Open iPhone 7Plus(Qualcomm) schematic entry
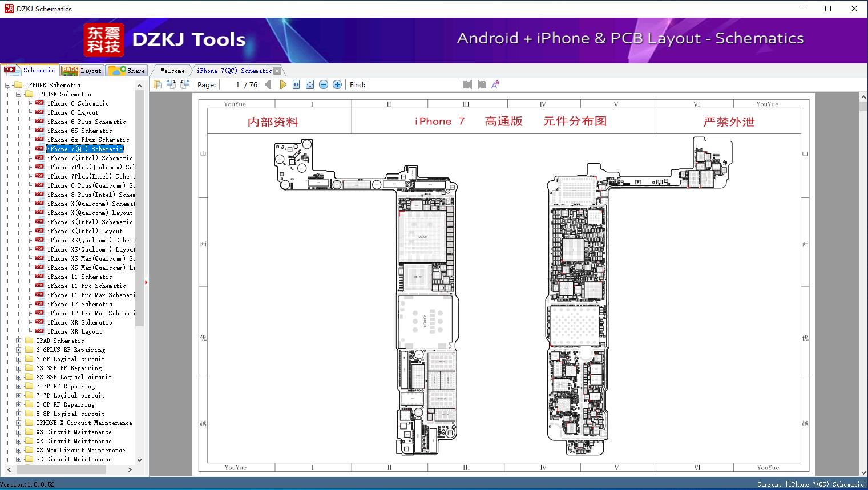Image resolution: width=868 pixels, height=490 pixels. click(91, 167)
